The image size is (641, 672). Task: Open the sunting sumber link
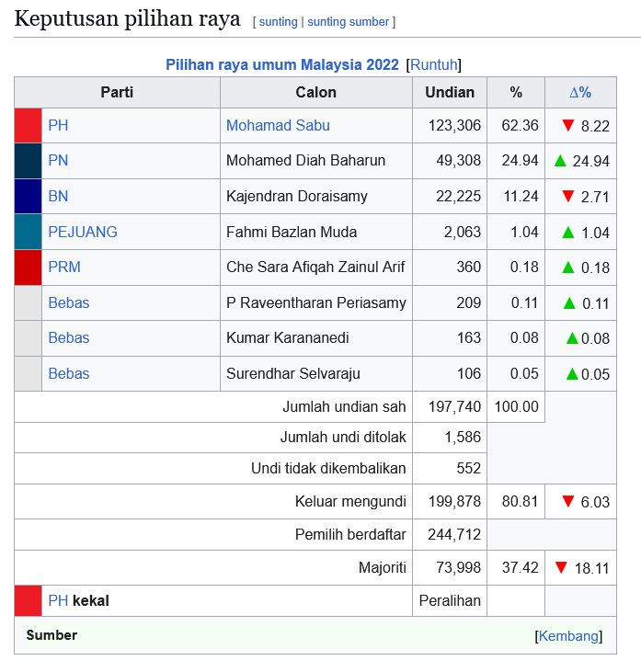click(349, 21)
